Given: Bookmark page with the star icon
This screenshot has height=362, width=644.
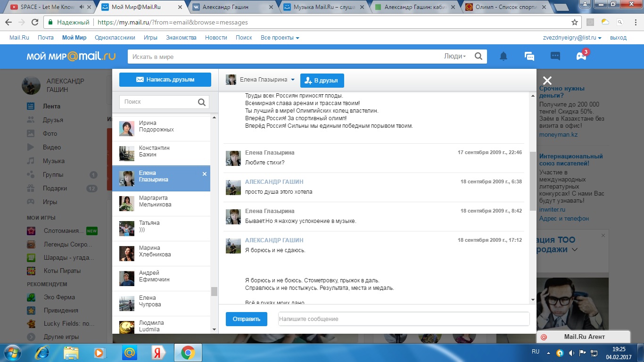Looking at the screenshot, I should tap(574, 22).
